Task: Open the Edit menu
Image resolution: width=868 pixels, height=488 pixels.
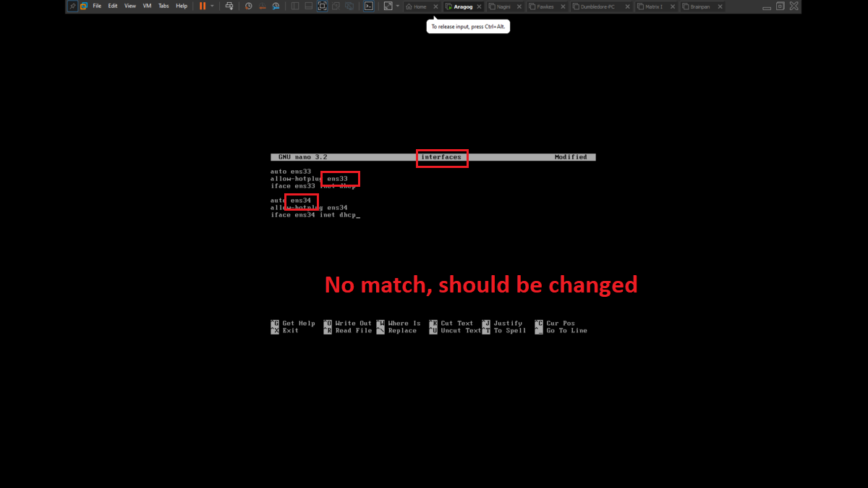Action: coord(113,6)
